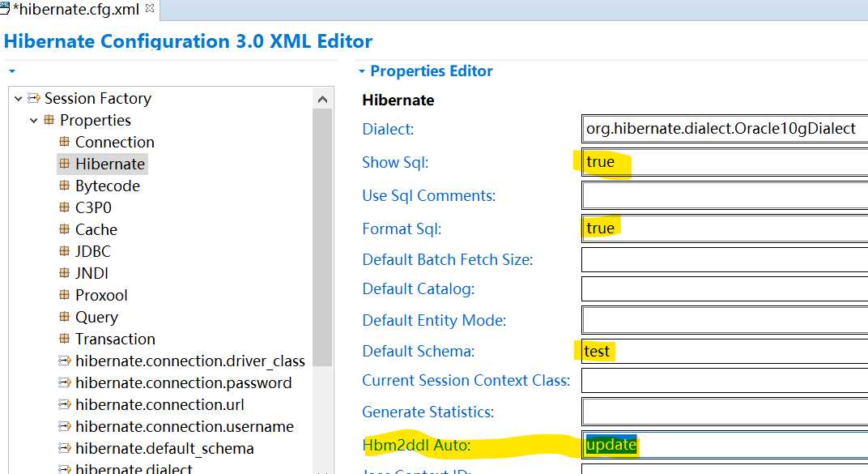This screenshot has width=868, height=474.
Task: Click the Properties node icon
Action: click(49, 120)
